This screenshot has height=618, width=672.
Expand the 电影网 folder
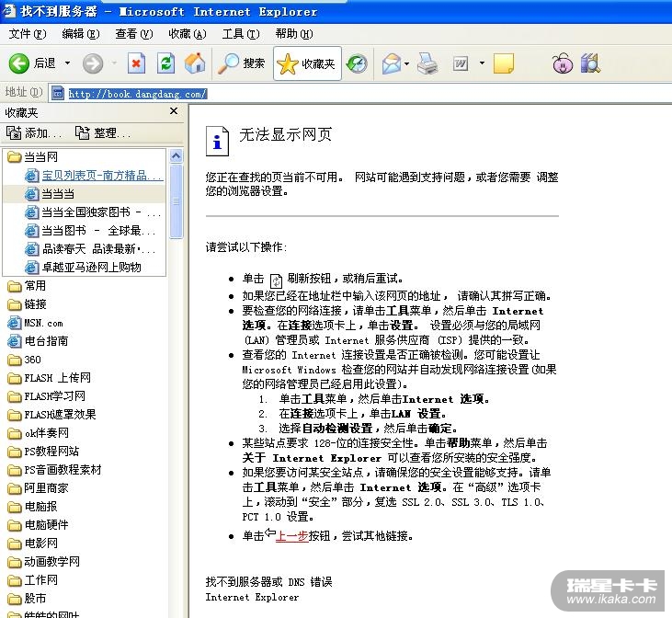point(32,544)
